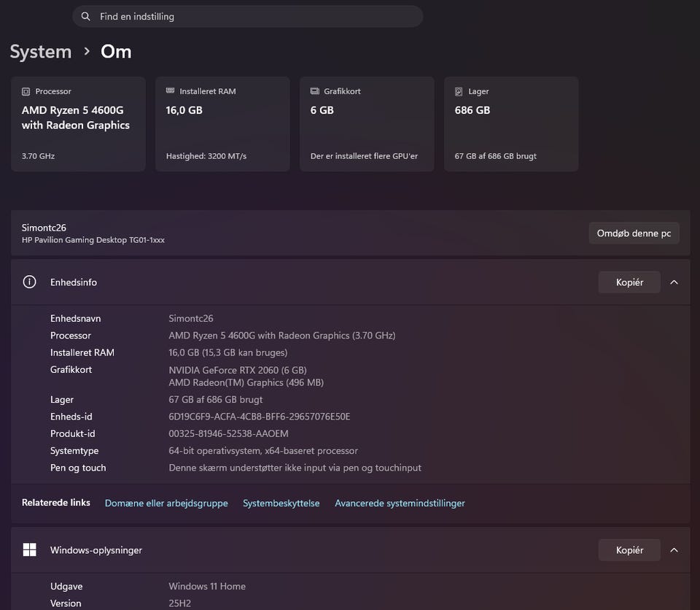700x610 pixels.
Task: Open the Installeret RAM 16,0 GB card
Action: [223, 124]
